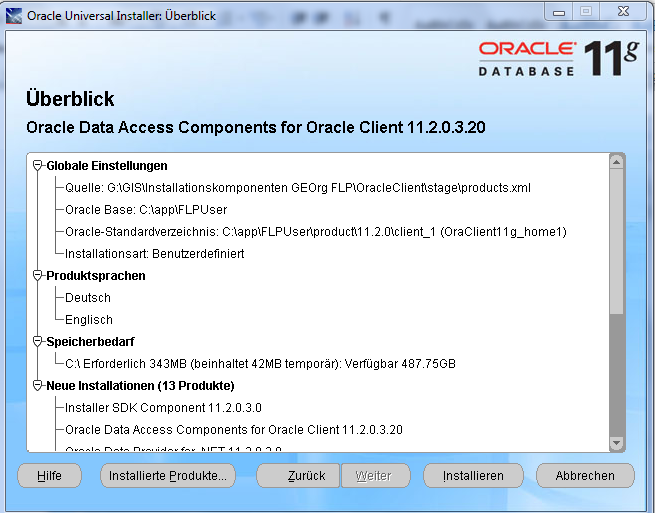Collapse the Produktsprachen node

pyautogui.click(x=38, y=275)
